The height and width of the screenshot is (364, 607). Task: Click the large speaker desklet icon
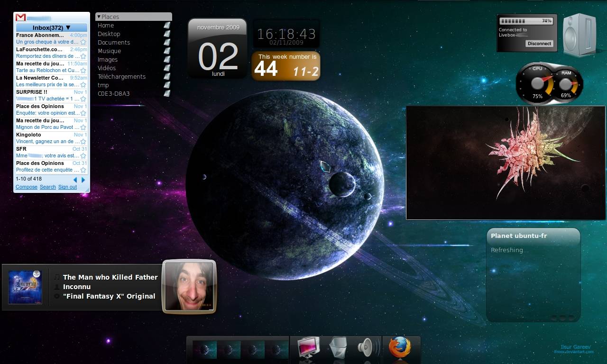coord(579,35)
